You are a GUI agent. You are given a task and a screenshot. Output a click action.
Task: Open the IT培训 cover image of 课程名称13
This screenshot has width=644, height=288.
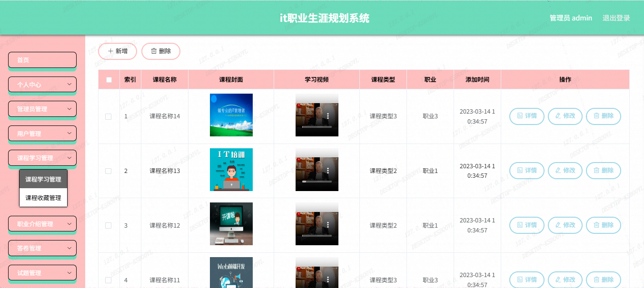pos(231,170)
